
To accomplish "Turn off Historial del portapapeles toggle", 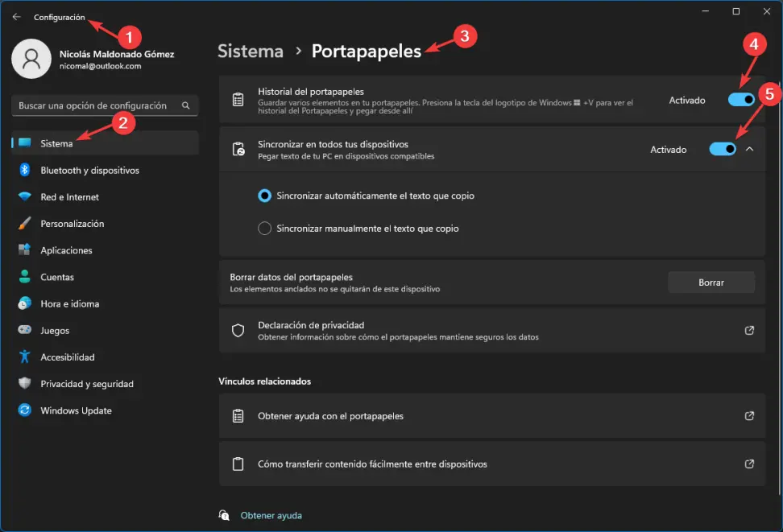I will 741,100.
